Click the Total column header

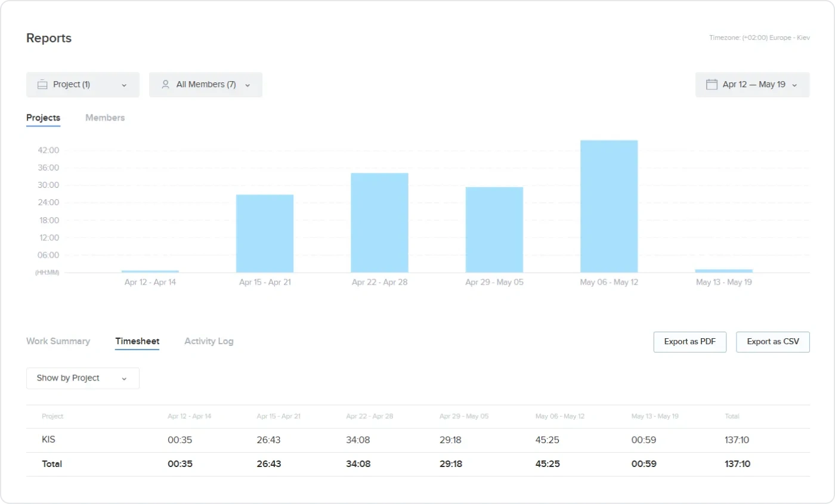(x=732, y=416)
